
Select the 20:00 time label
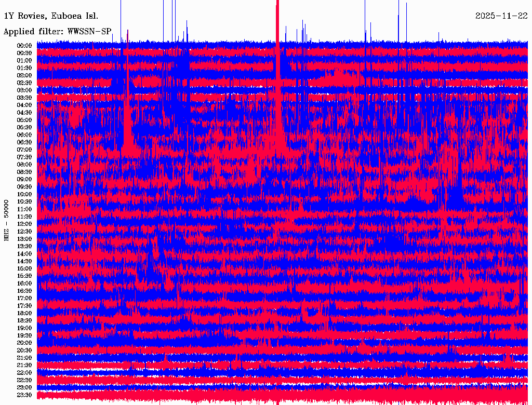[x=24, y=343]
